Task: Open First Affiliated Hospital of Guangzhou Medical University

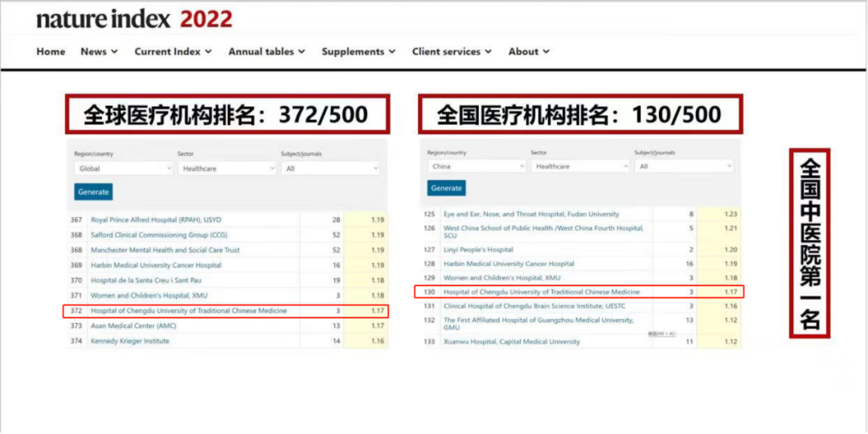Action: (538, 323)
